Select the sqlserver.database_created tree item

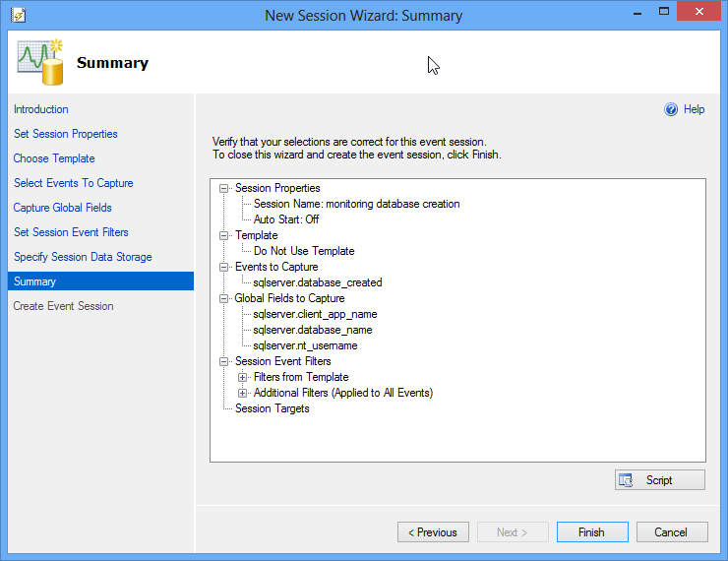(x=317, y=282)
